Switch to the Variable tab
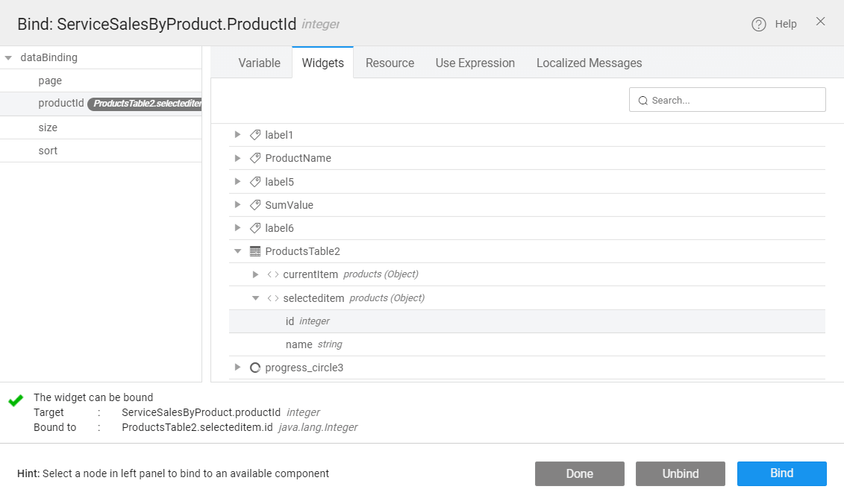 pyautogui.click(x=259, y=63)
